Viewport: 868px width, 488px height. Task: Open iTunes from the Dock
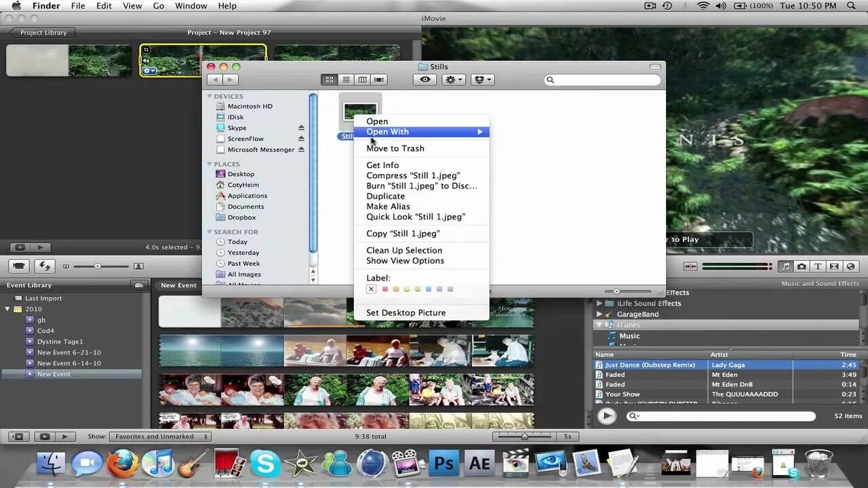(158, 464)
